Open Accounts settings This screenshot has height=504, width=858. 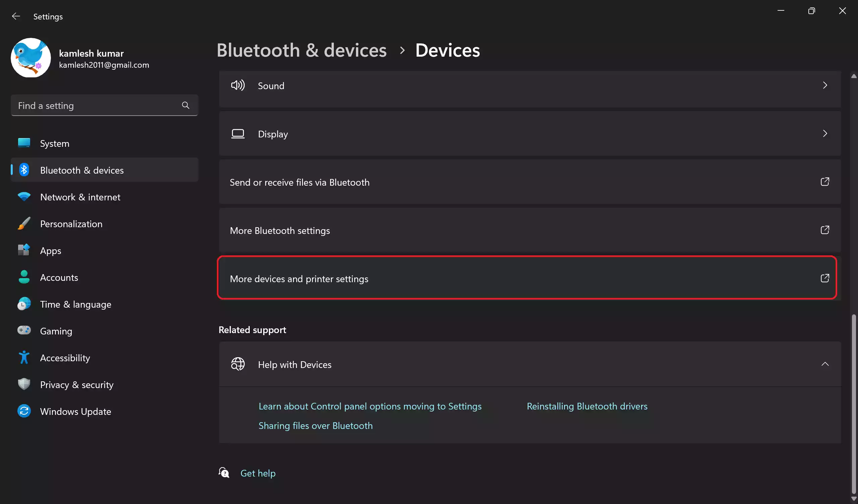[104, 277]
